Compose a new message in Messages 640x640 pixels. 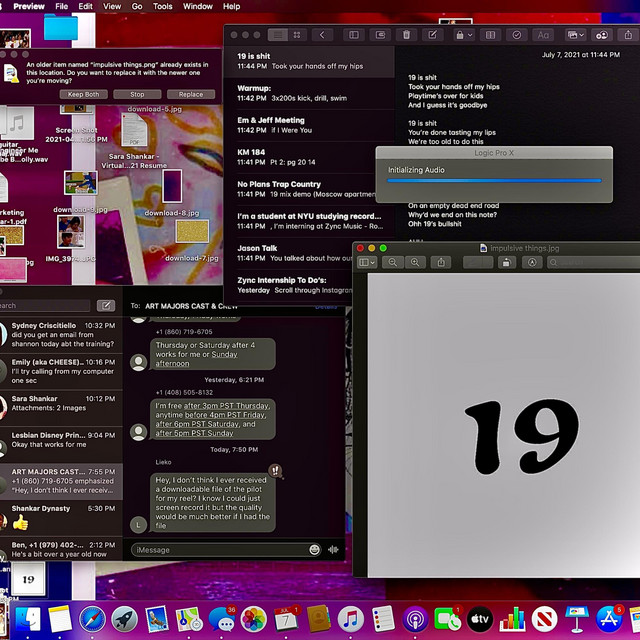(106, 305)
